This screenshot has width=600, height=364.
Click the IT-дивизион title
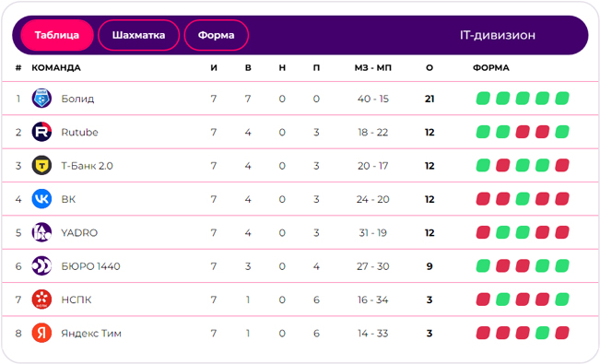click(x=498, y=35)
